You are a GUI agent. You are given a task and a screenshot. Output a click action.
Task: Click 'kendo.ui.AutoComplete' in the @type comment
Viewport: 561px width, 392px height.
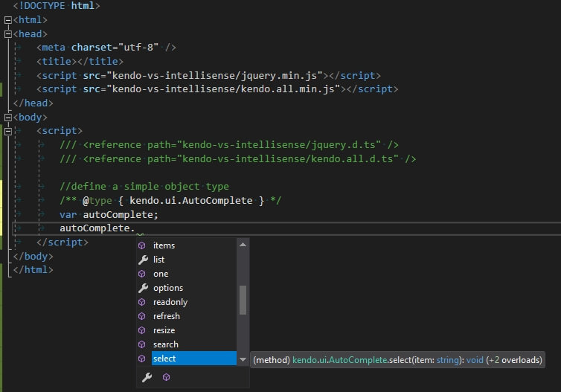point(190,201)
